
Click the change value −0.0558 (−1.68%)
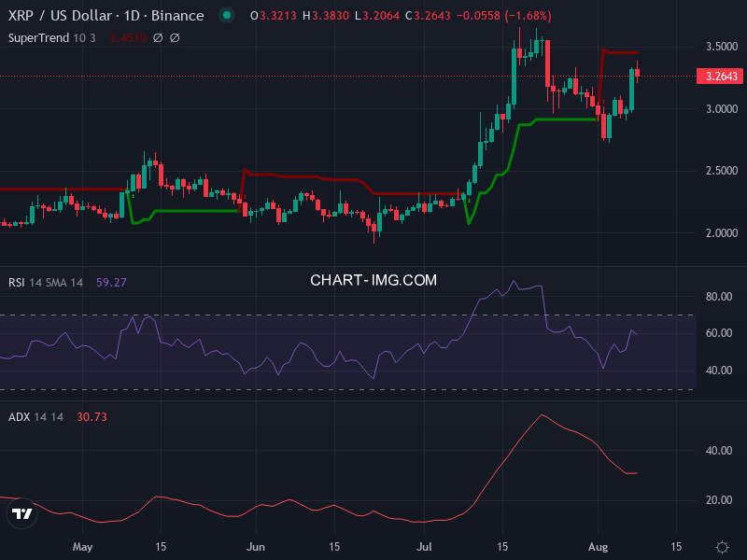point(504,16)
